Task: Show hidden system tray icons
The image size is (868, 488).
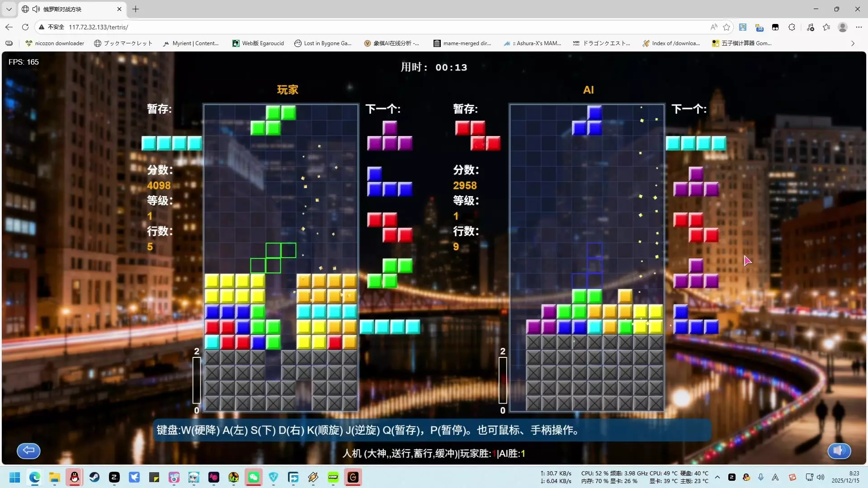Action: click(x=717, y=477)
